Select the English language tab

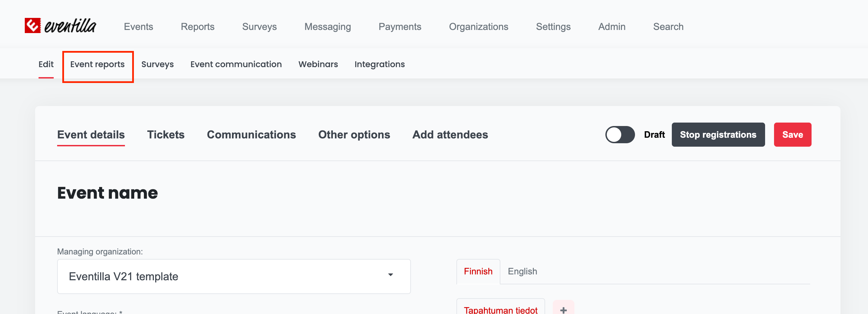(522, 272)
